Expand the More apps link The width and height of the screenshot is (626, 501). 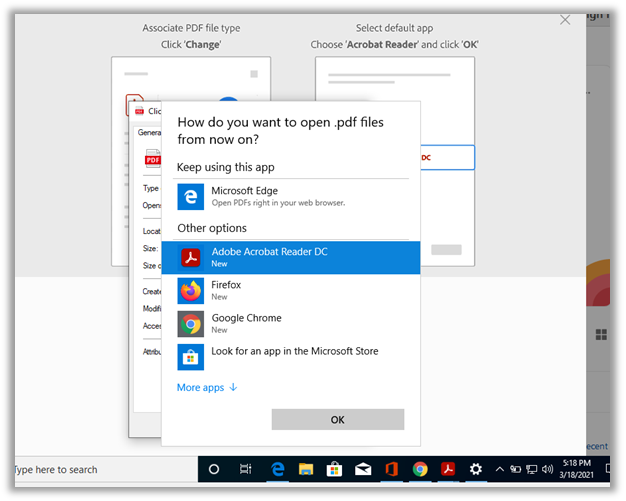click(x=207, y=387)
